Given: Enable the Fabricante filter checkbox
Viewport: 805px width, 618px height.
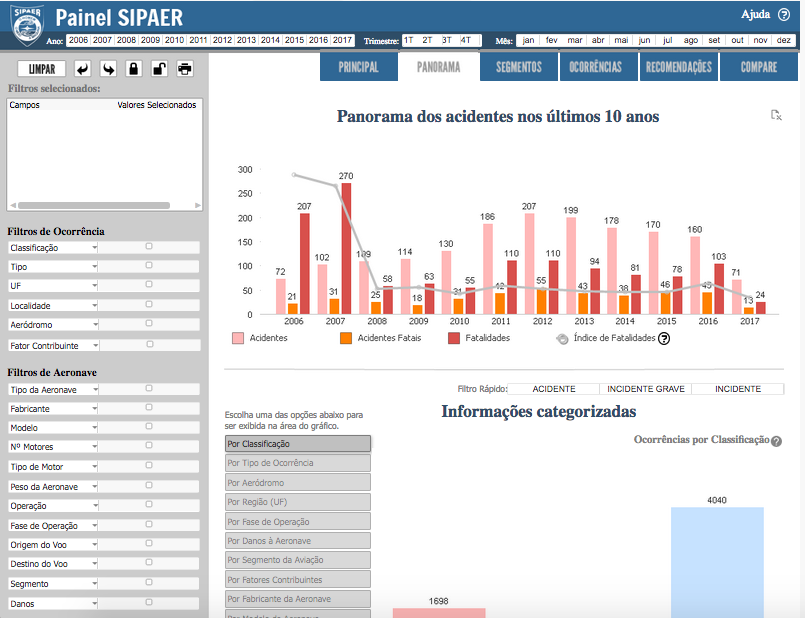Looking at the screenshot, I should [x=149, y=408].
